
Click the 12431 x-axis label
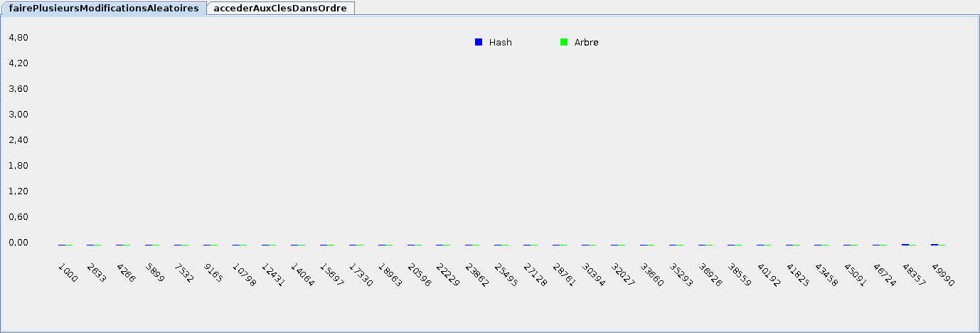click(274, 274)
